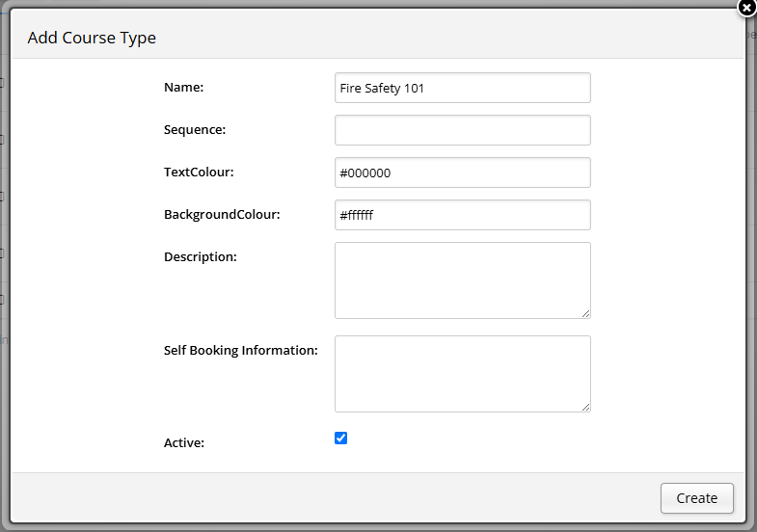Focus the empty Sequence input field

coord(463,130)
